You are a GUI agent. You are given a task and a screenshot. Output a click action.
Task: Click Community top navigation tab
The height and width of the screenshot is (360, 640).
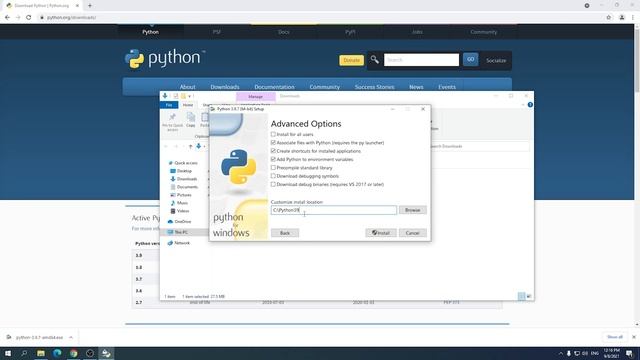(484, 32)
